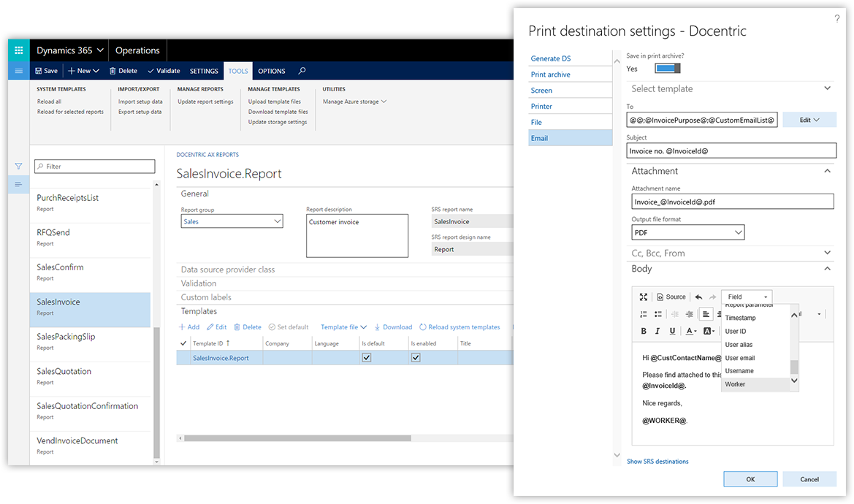Delete the selected template in the Templates grid

click(247, 327)
